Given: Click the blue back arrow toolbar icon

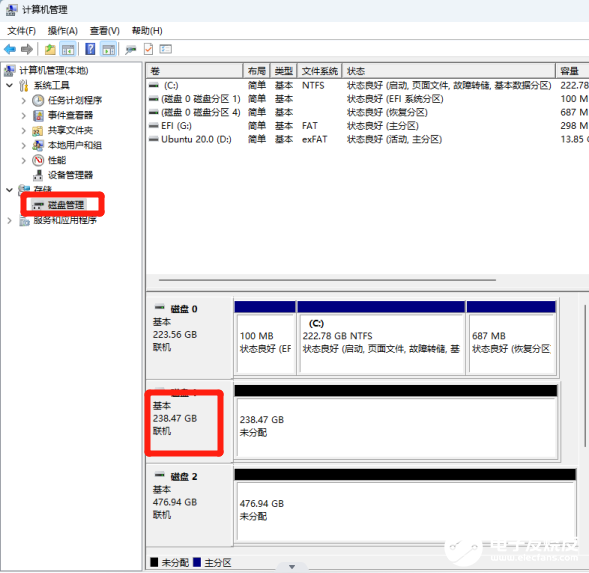Looking at the screenshot, I should [x=10, y=49].
